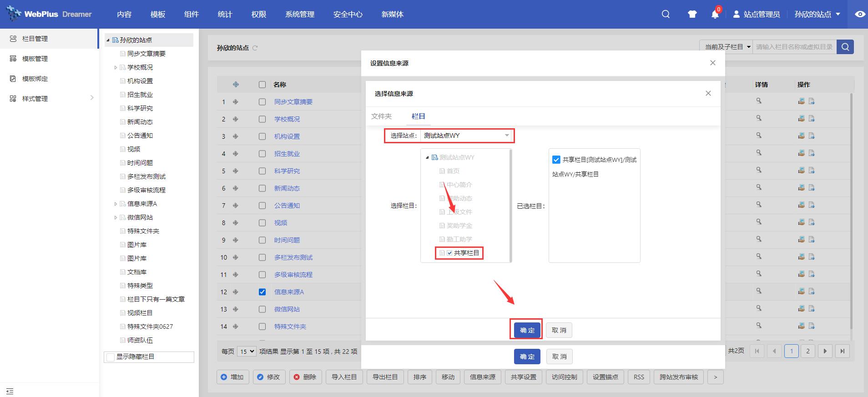Uncheck 共享栏目 in the column tree
Viewport: 868px width, 397px height.
click(x=449, y=253)
